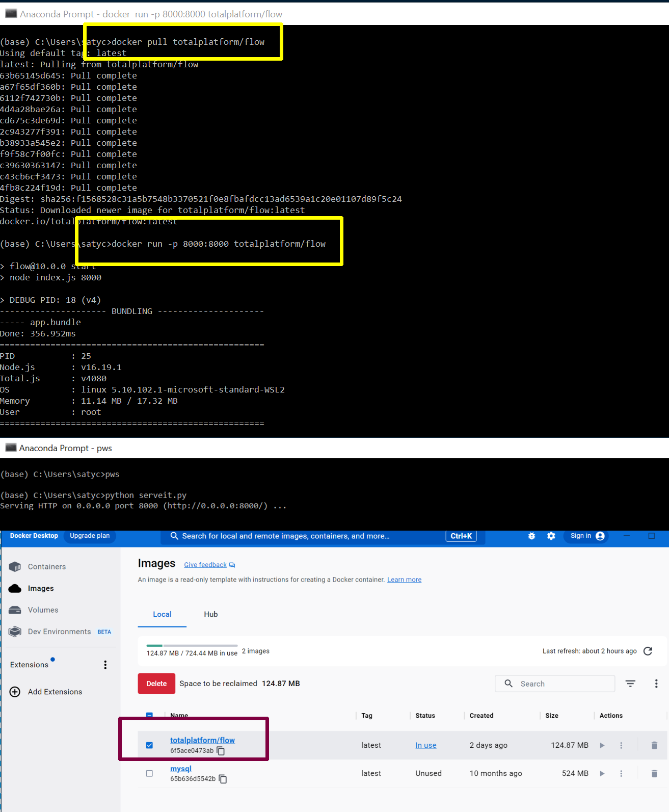Screen dimensions: 669x812
Task: Open the totalplatform/flow image link
Action: (x=202, y=740)
